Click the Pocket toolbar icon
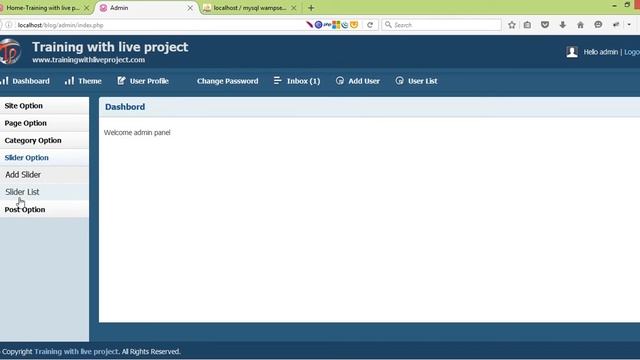 click(x=545, y=25)
